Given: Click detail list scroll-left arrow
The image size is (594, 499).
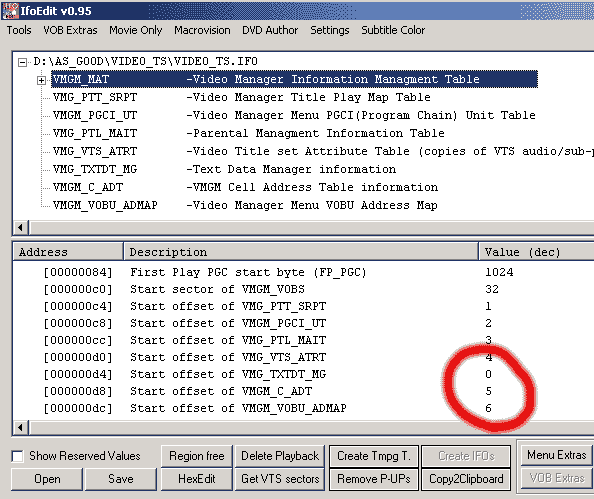Looking at the screenshot, I should point(21,428).
